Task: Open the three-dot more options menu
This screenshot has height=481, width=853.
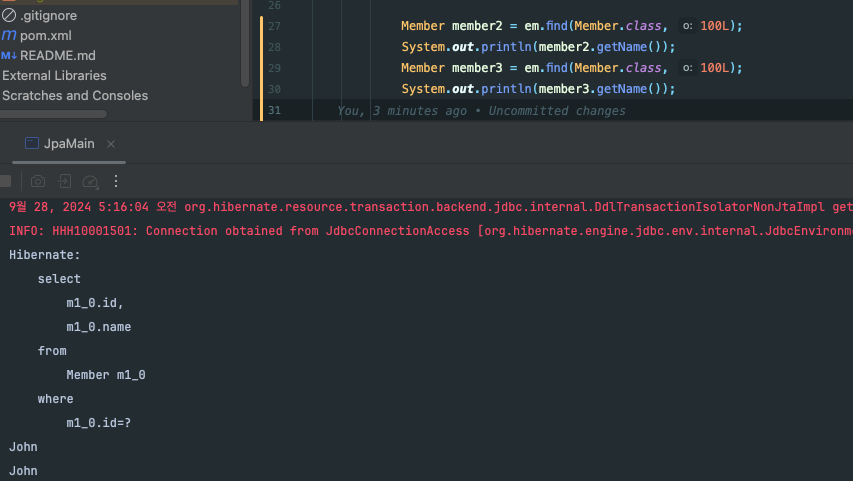Action: 116,181
